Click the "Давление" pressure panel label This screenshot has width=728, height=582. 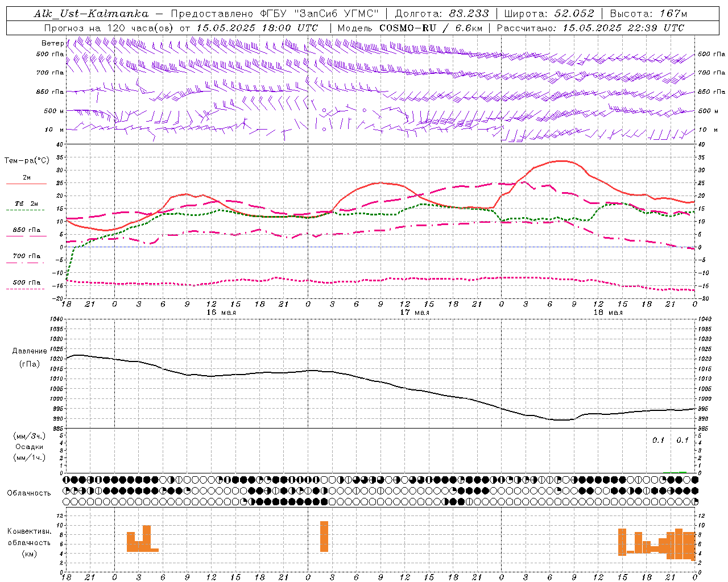tap(30, 351)
